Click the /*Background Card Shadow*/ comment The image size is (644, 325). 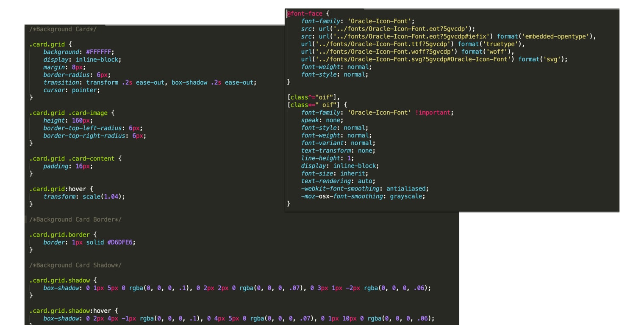pyautogui.click(x=75, y=265)
